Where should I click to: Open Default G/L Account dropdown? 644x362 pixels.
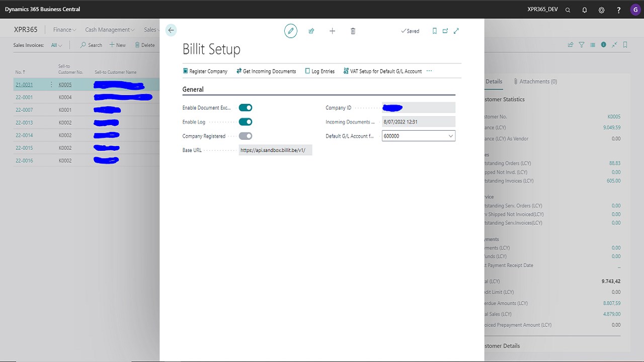click(451, 136)
